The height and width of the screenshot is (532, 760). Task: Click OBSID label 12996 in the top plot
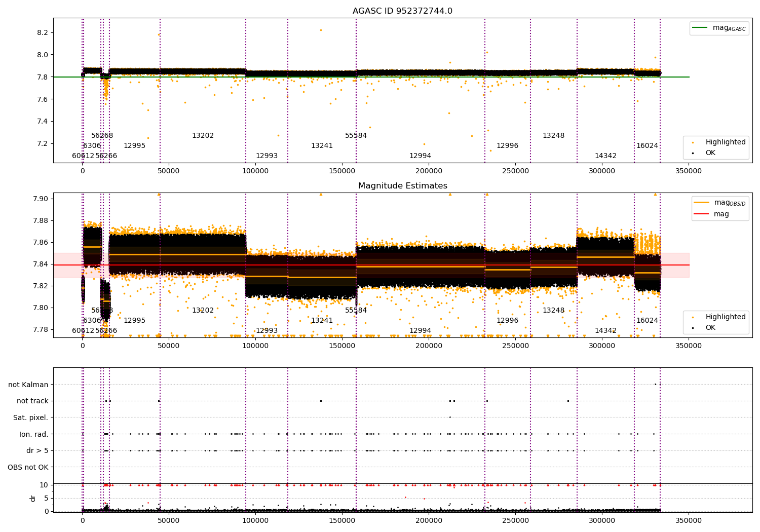(x=508, y=146)
